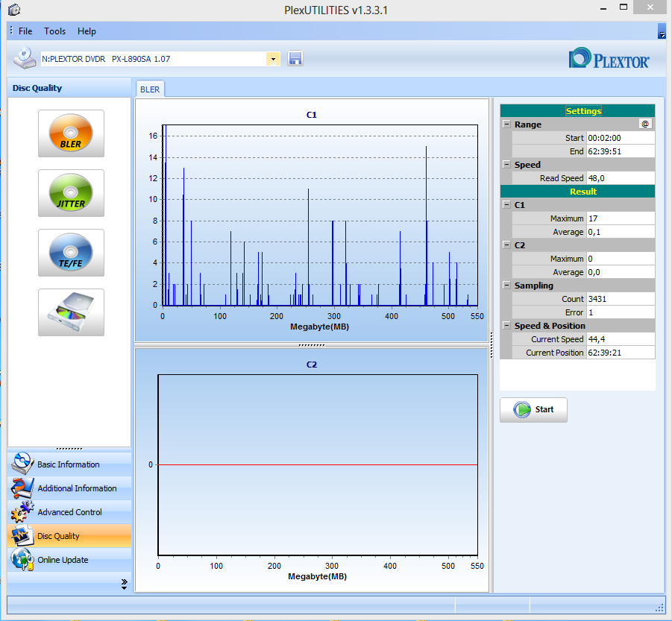Collapse the Speed section
672x621 pixels.
[506, 165]
